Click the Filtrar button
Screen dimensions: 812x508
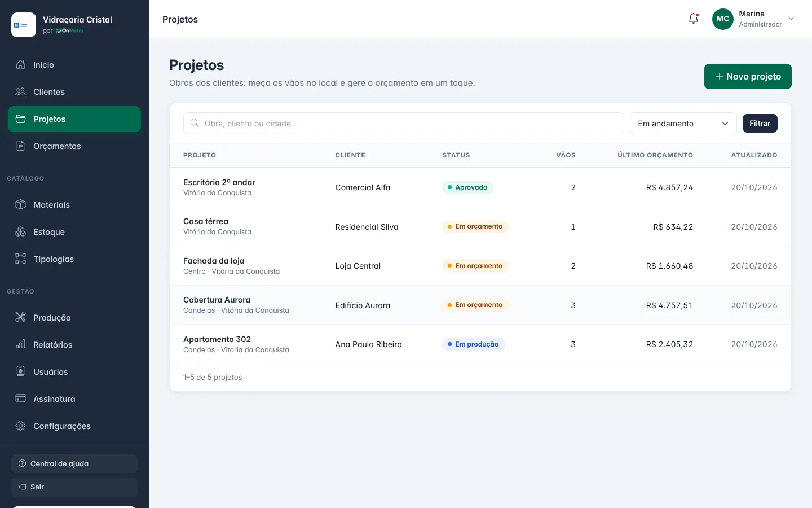(x=760, y=123)
